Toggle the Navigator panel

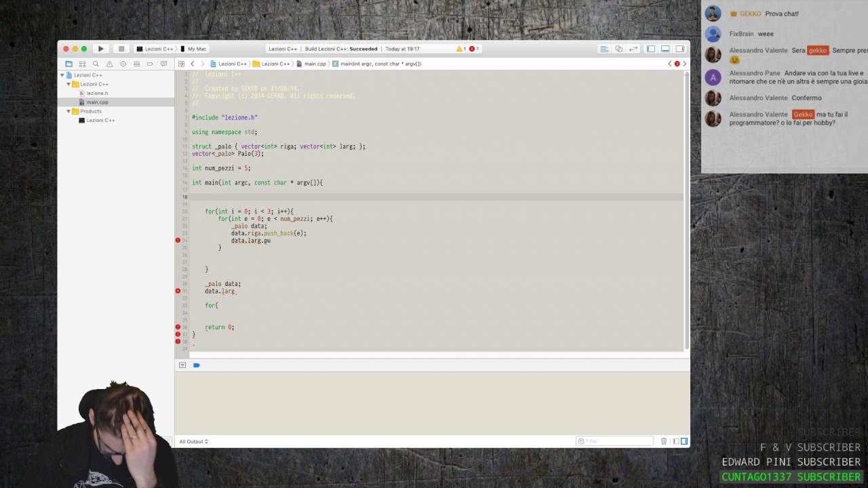[651, 49]
